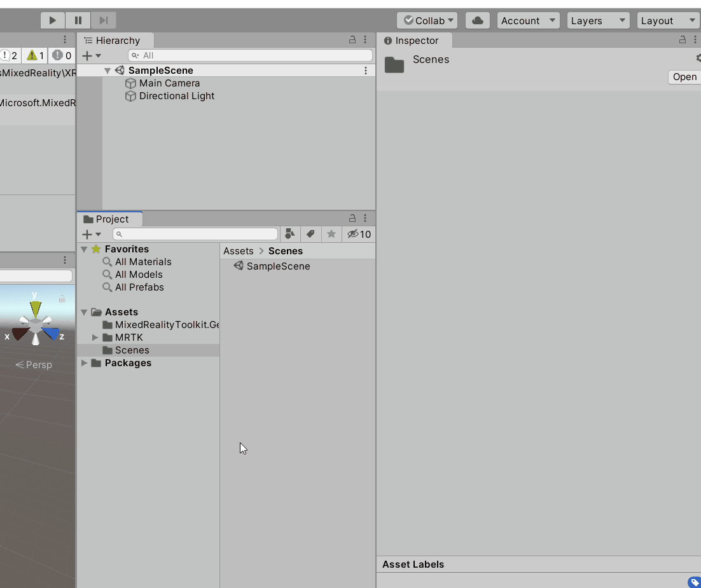Pause the editor with the Pause button

[x=78, y=20]
